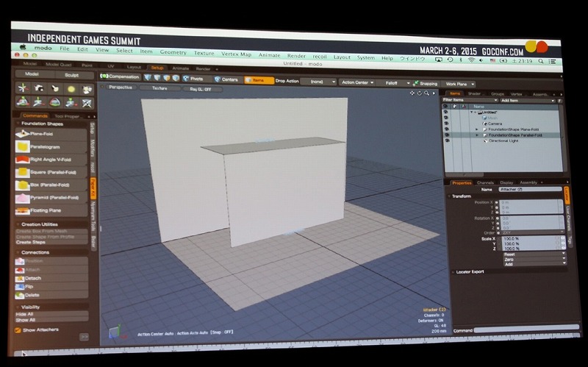Open the Geometry menu
The width and height of the screenshot is (588, 367).
pos(173,52)
